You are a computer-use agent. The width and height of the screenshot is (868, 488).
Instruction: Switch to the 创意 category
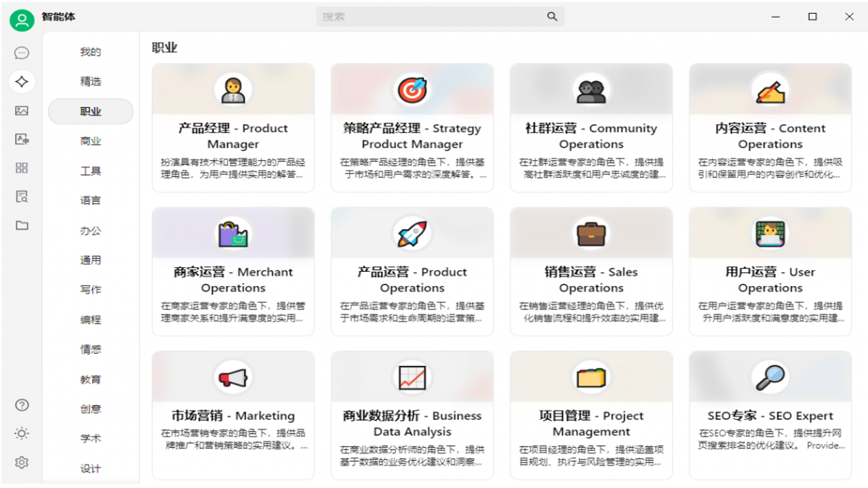91,409
